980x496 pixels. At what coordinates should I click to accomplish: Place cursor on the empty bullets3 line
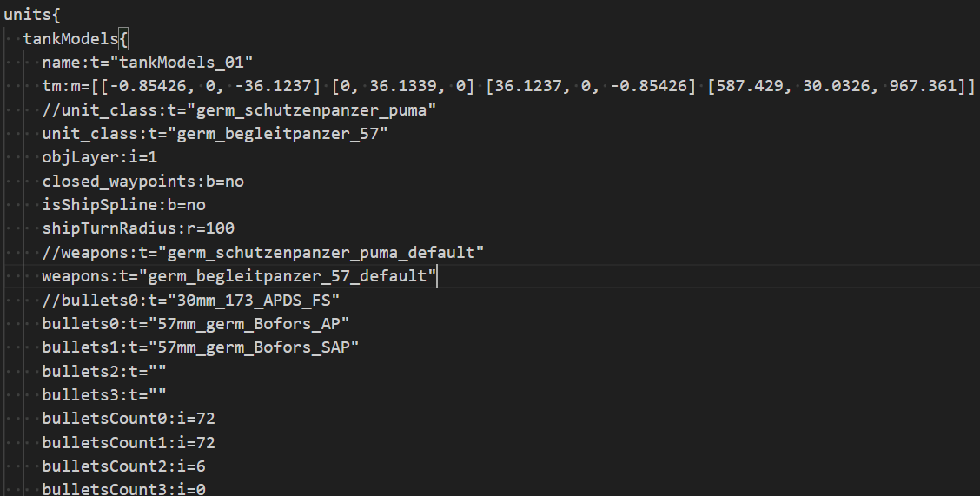point(104,394)
